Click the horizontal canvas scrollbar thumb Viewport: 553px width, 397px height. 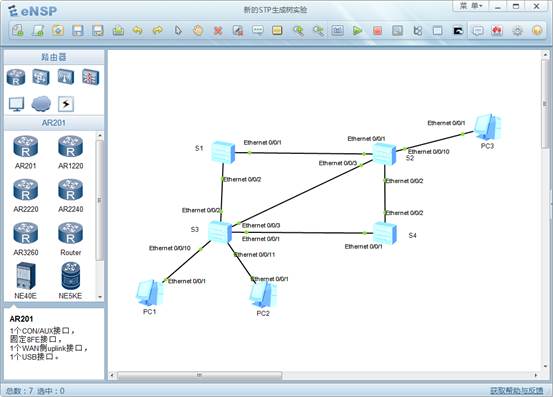click(x=200, y=375)
